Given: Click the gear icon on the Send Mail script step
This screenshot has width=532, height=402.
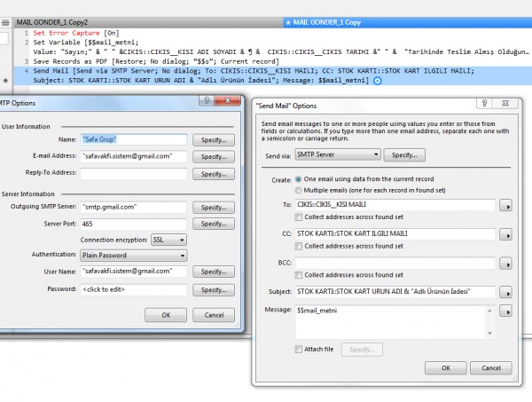Looking at the screenshot, I should 379,81.
